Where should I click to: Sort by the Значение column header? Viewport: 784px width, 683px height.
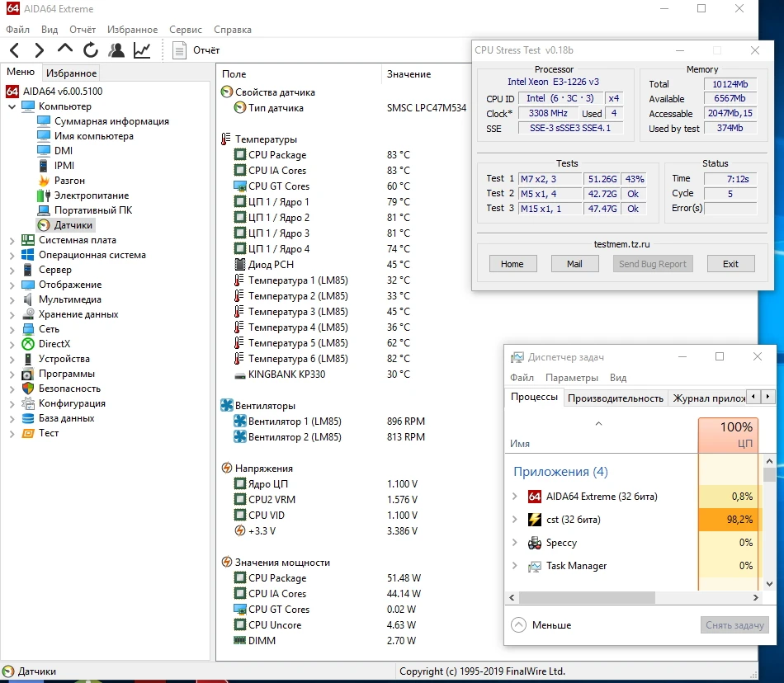[x=409, y=74]
